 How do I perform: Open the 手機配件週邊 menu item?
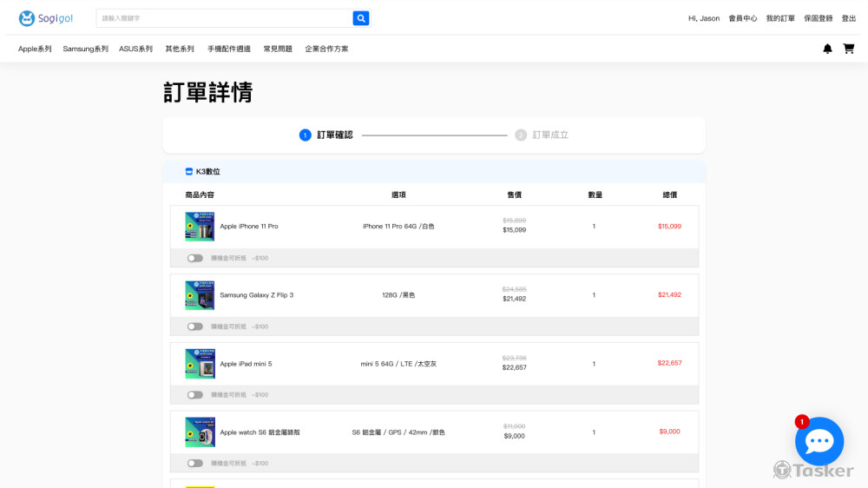click(x=228, y=49)
